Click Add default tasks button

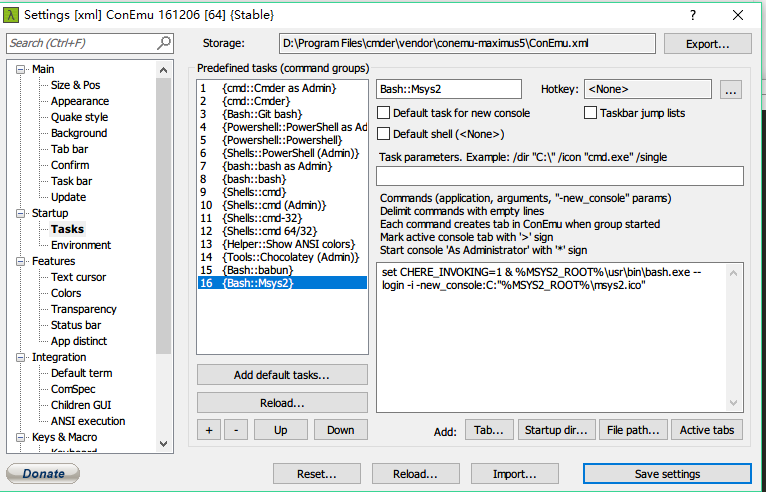pos(282,375)
